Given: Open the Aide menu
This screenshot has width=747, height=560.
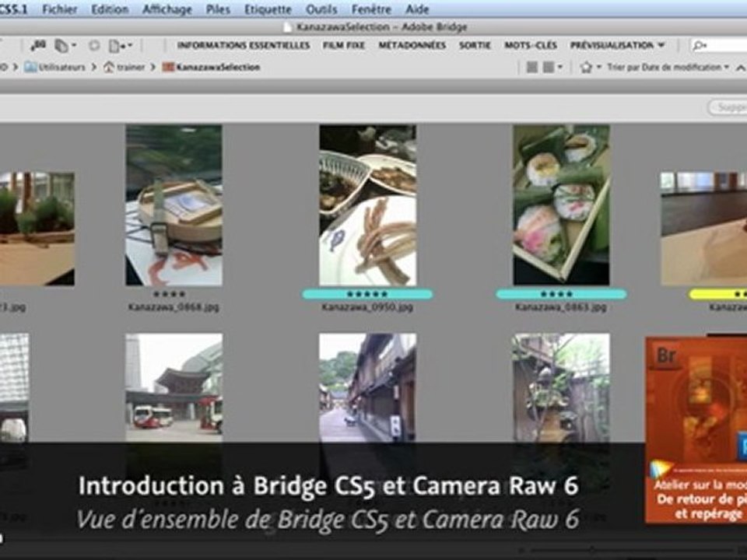Looking at the screenshot, I should pos(417,9).
